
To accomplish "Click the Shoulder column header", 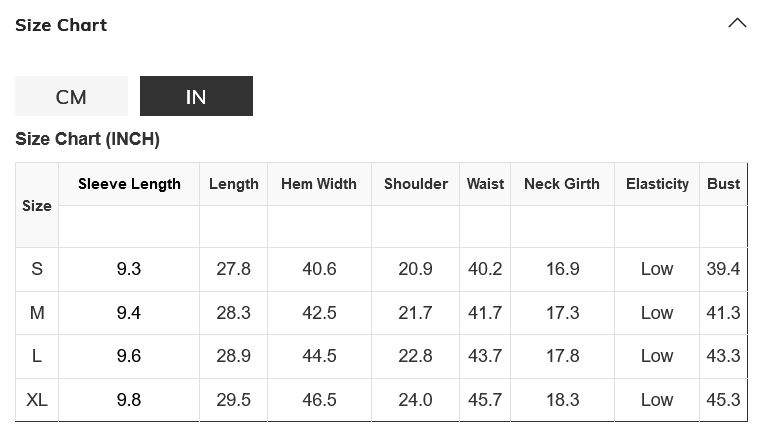I will pyautogui.click(x=416, y=184).
